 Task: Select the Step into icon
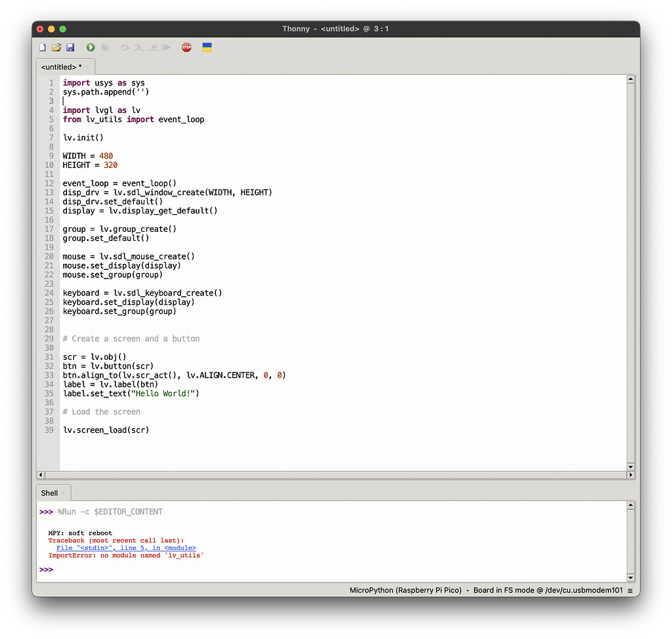138,47
